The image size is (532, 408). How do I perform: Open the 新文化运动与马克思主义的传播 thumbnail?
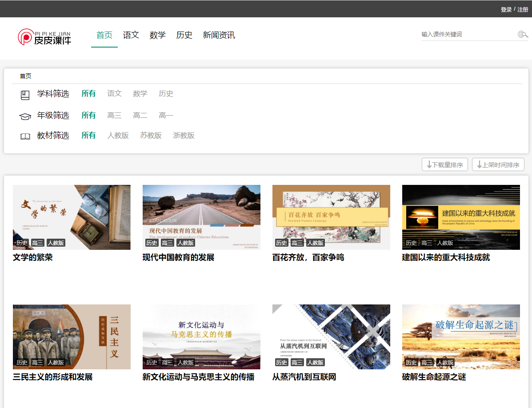[x=201, y=337]
